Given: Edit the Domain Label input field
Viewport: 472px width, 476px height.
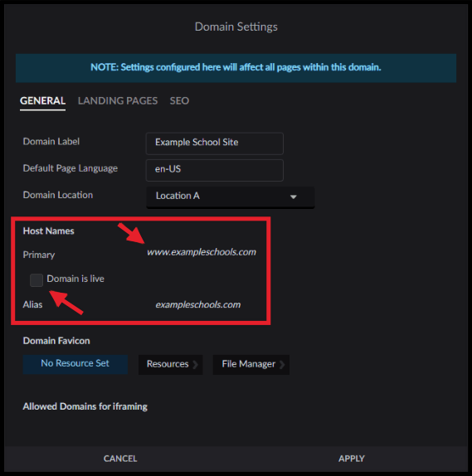Looking at the screenshot, I should click(x=215, y=143).
